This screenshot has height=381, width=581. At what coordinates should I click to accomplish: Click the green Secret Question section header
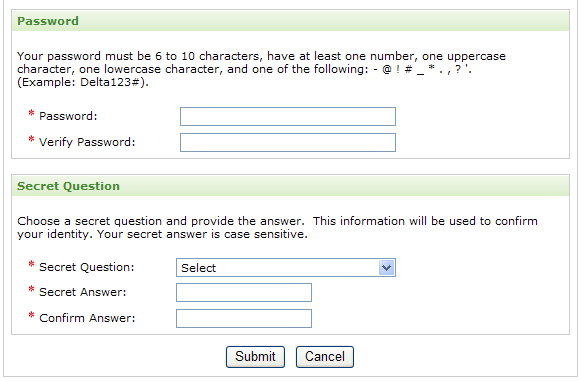(x=290, y=186)
